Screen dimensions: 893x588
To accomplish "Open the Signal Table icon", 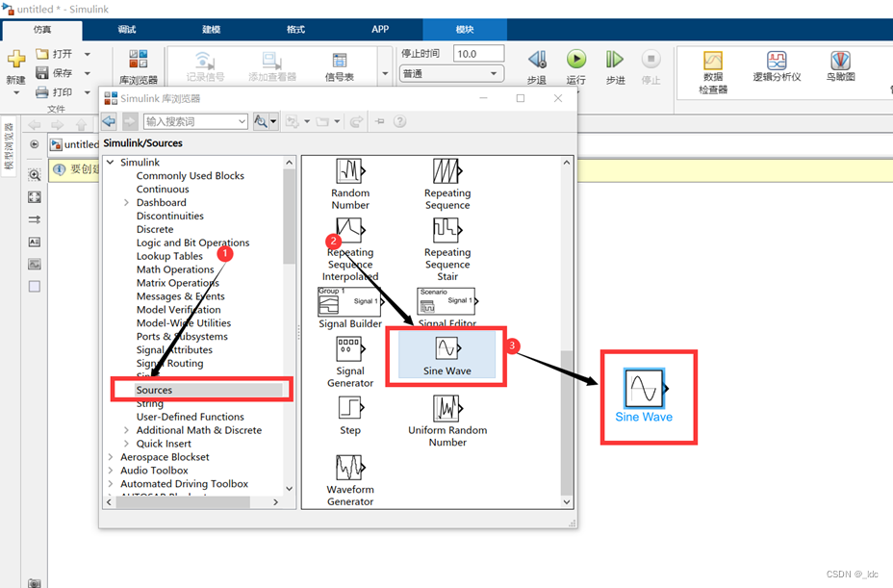I will coord(340,60).
